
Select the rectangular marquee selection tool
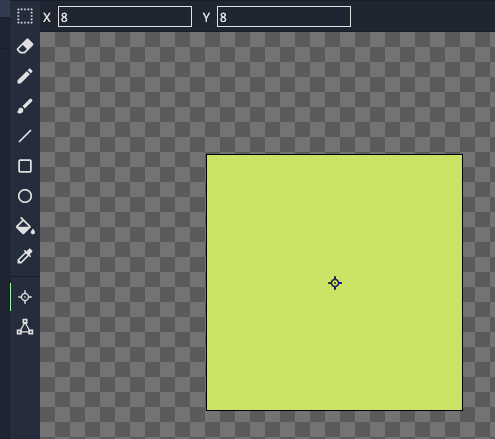click(x=25, y=16)
